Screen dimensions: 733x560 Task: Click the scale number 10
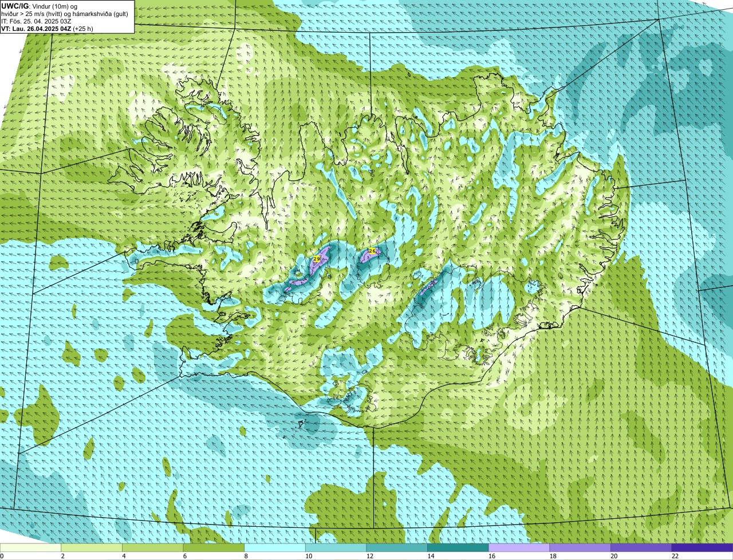point(309,556)
